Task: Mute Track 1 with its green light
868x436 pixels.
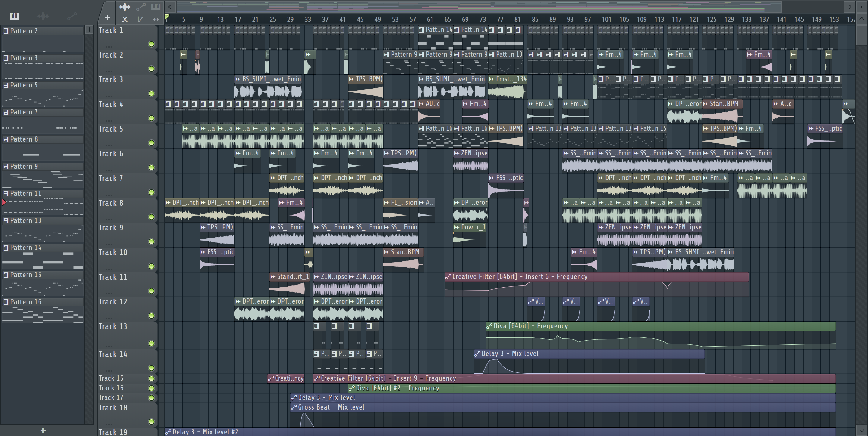Action: (151, 44)
